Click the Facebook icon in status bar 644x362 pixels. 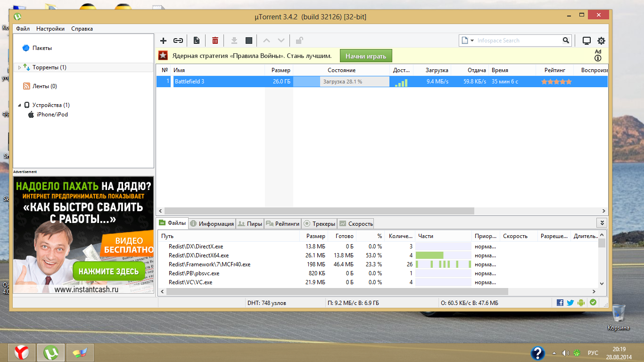pos(560,303)
